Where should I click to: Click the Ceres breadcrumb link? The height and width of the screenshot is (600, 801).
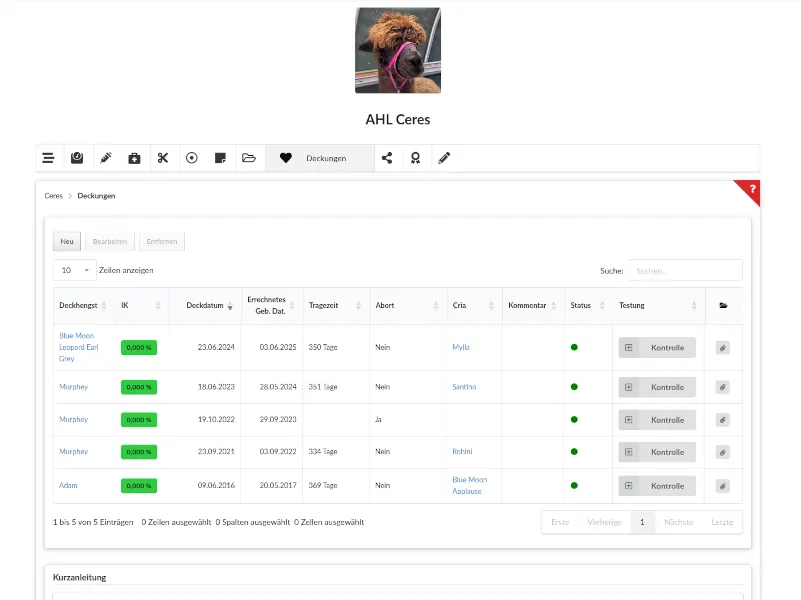pyautogui.click(x=53, y=196)
